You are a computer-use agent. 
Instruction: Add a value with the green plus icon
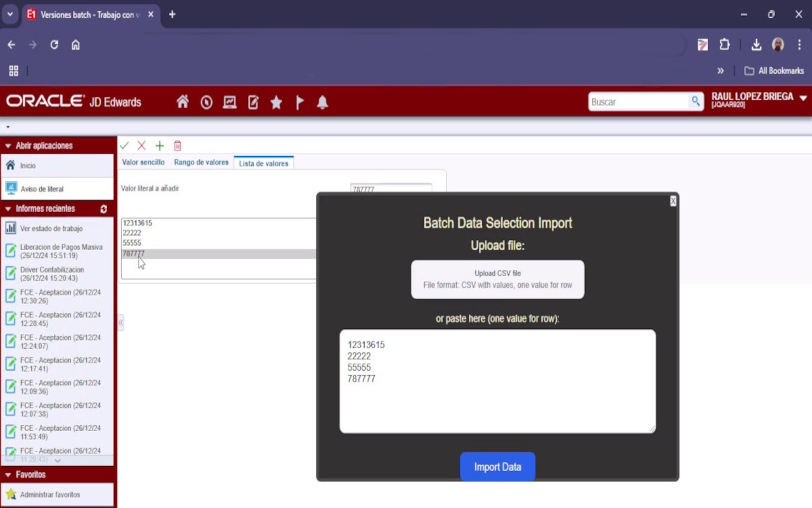click(159, 145)
